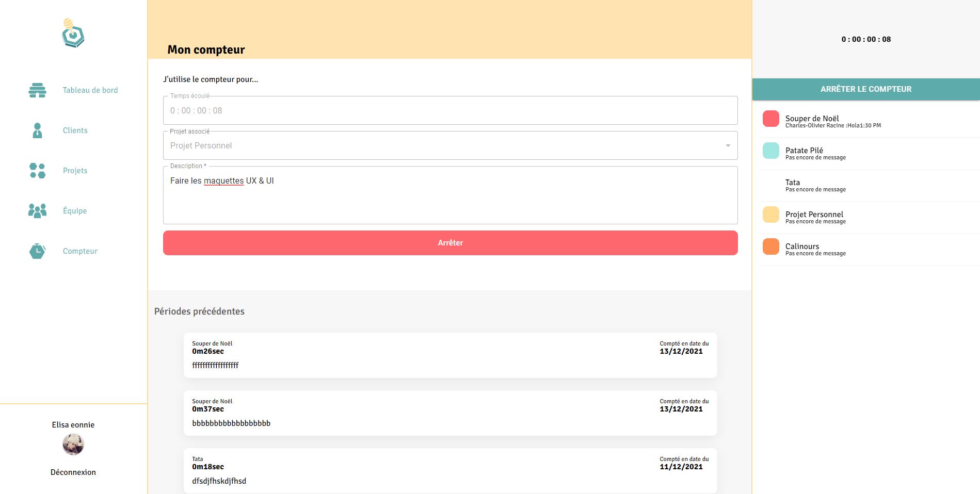Viewport: 980px width, 494px height.
Task: Navigate to the Projets menu entry
Action: point(75,171)
